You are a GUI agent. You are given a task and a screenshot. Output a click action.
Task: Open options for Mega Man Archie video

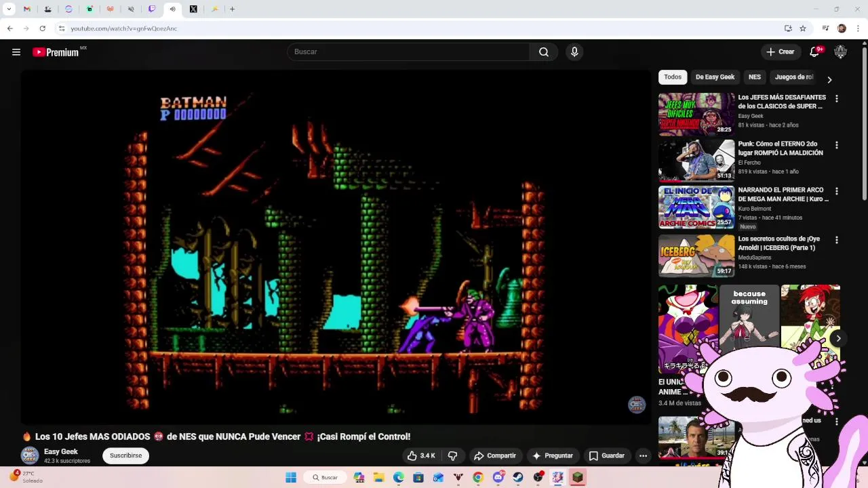tap(836, 191)
